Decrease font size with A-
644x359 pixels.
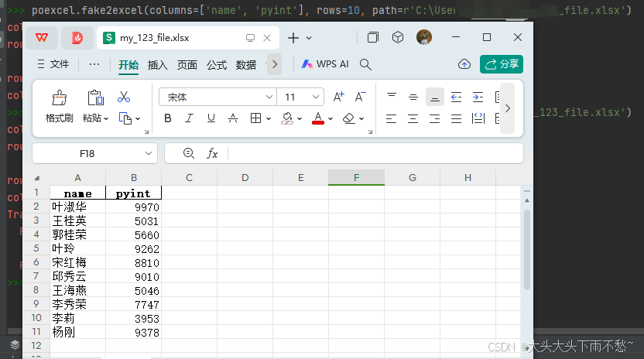tap(360, 97)
